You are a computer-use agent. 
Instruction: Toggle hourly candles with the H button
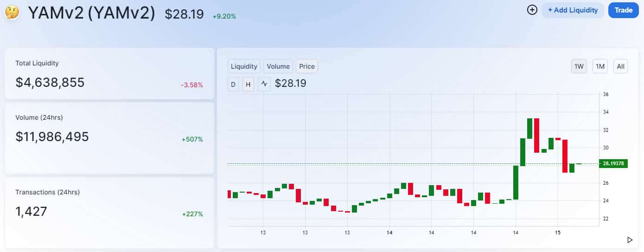tap(249, 84)
